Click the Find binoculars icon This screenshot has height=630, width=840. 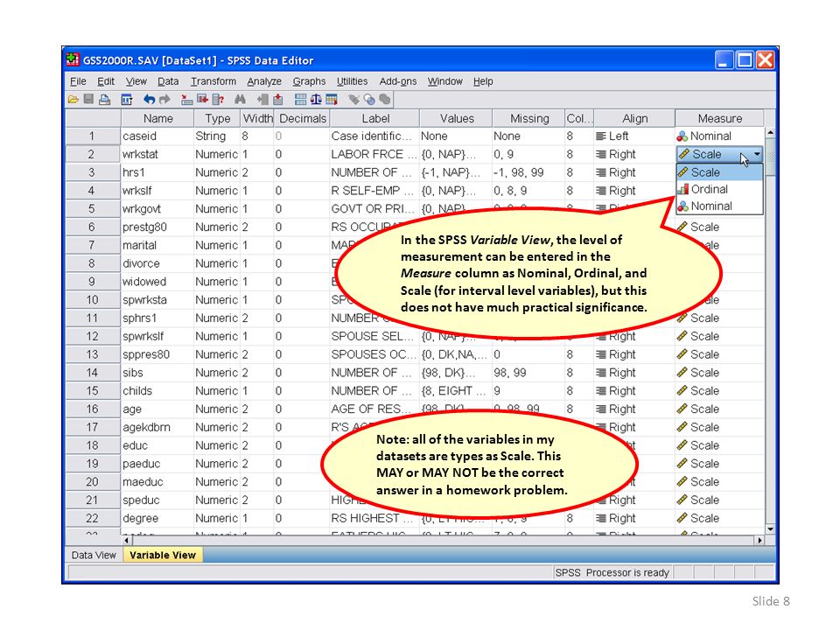[240, 99]
